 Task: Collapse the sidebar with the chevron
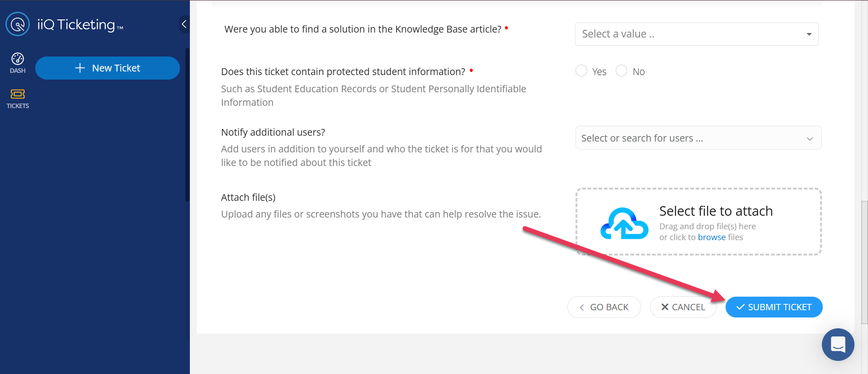[184, 24]
